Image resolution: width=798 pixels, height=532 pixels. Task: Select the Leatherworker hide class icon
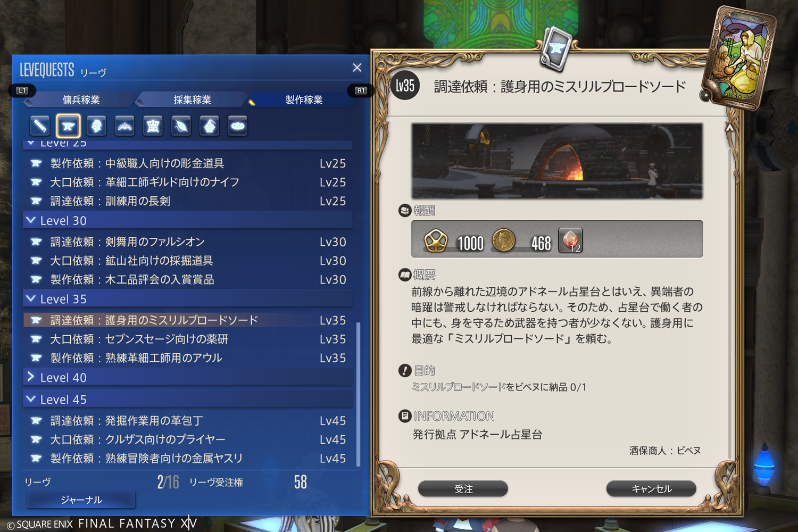click(153, 126)
